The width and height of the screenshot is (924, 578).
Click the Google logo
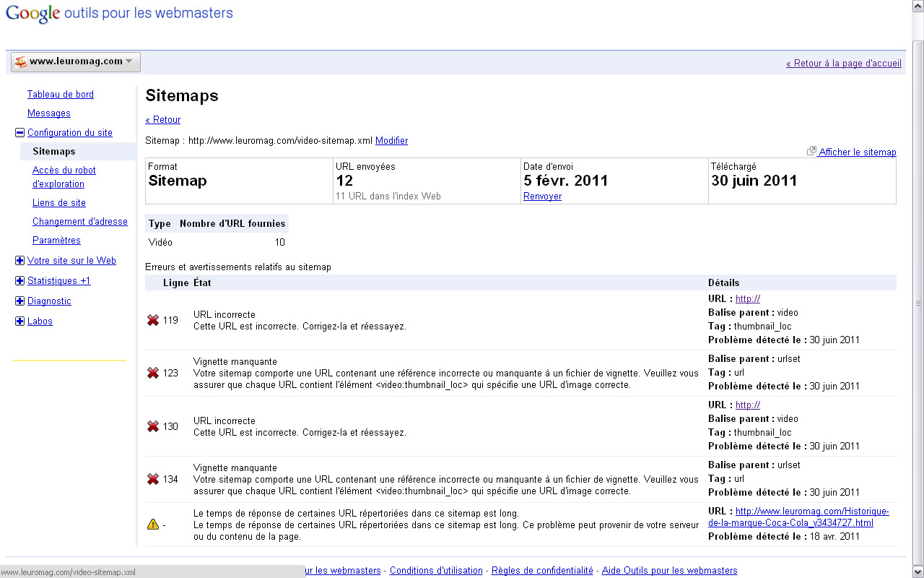pyautogui.click(x=32, y=14)
